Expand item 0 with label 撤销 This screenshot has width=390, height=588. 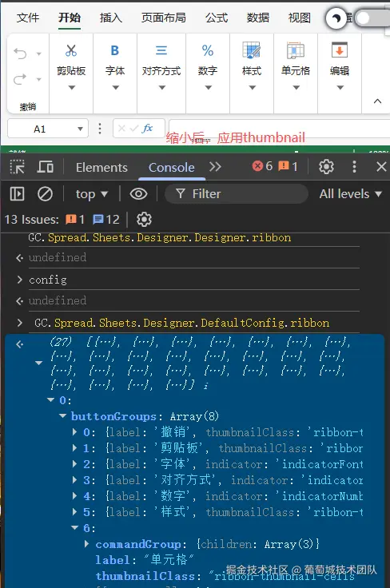(x=74, y=432)
